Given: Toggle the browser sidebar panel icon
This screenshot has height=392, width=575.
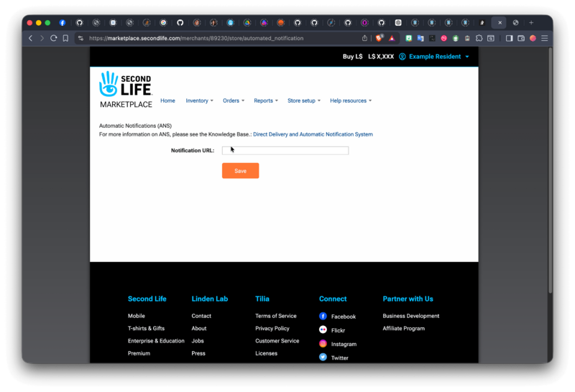Looking at the screenshot, I should [509, 38].
